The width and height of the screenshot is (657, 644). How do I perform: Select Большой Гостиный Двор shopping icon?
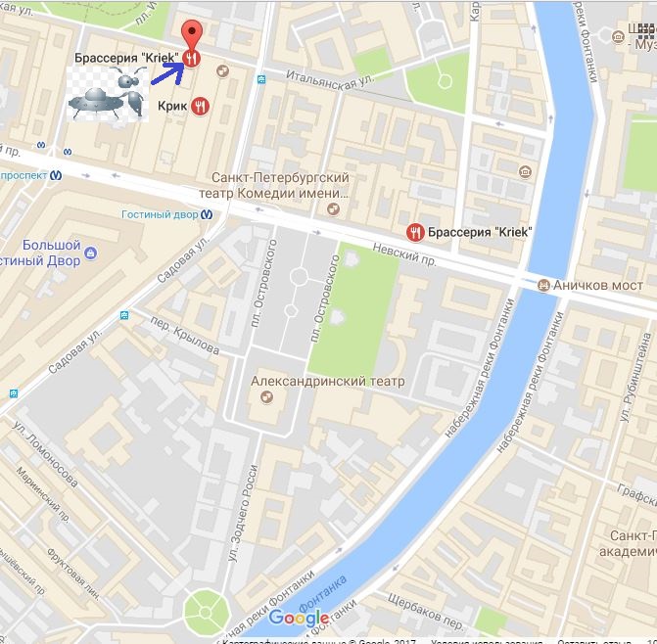pos(90,253)
